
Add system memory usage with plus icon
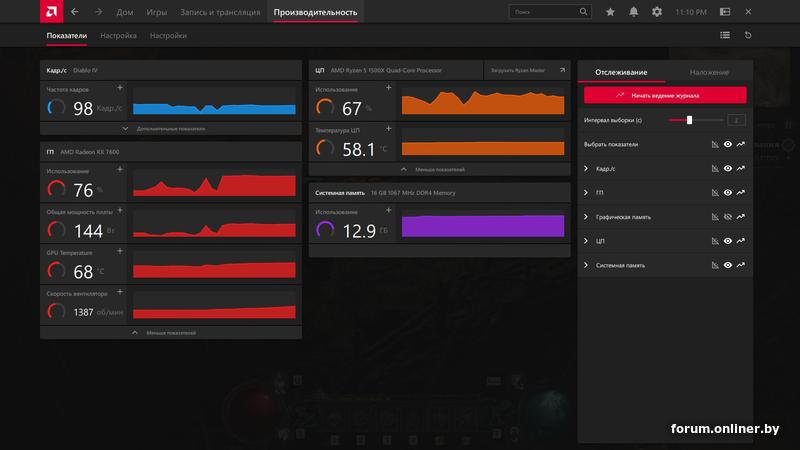click(389, 210)
